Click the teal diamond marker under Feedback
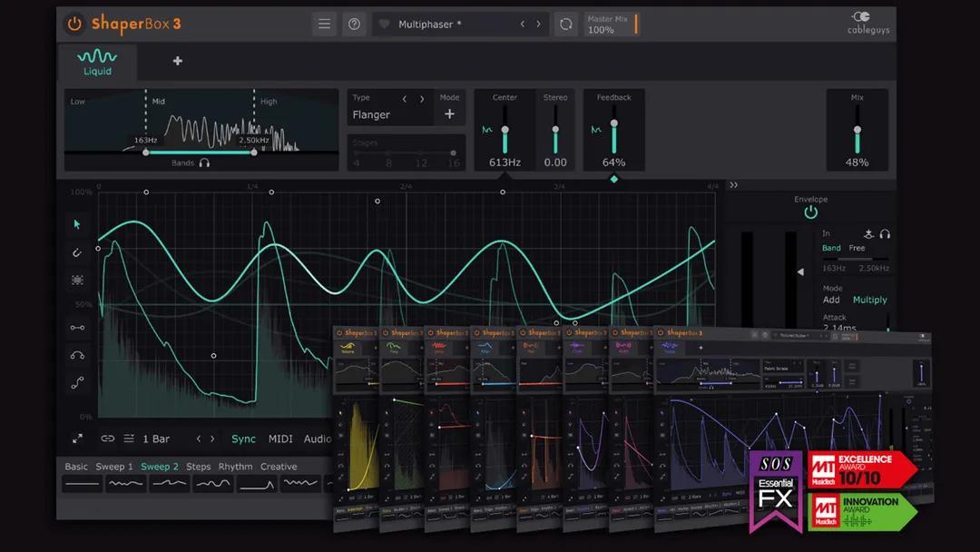This screenshot has width=980, height=552. tap(613, 180)
